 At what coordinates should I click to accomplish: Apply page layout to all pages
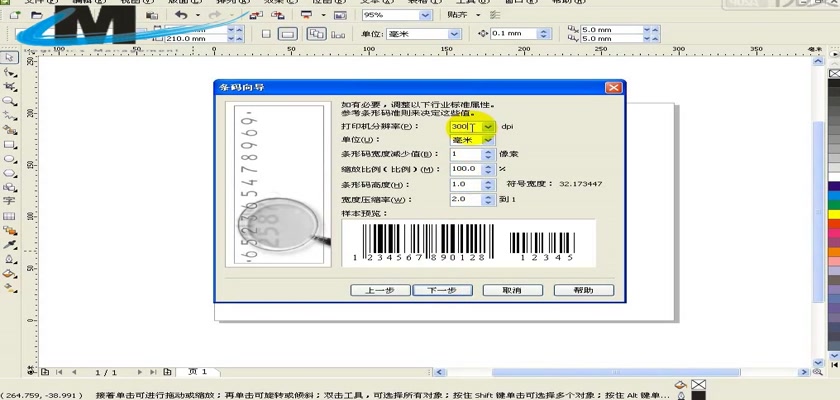[317, 34]
